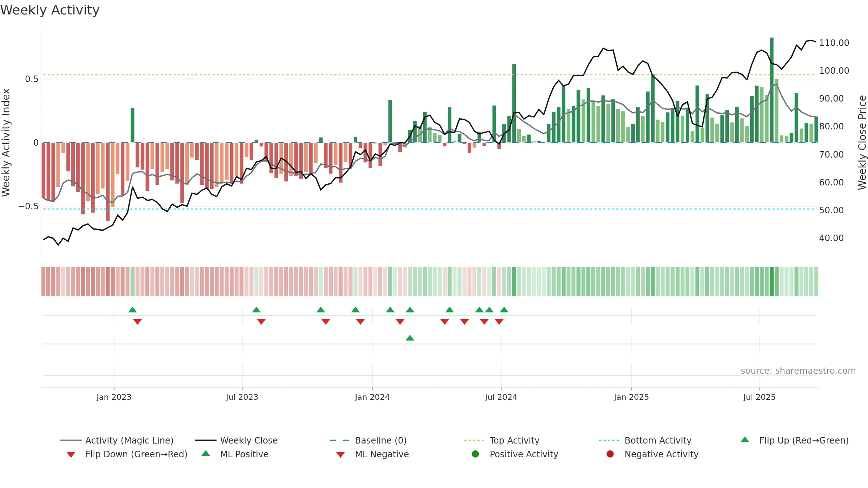Image resolution: width=868 pixels, height=488 pixels.
Task: Click the Weekly Close Price axis title
Action: point(862,142)
